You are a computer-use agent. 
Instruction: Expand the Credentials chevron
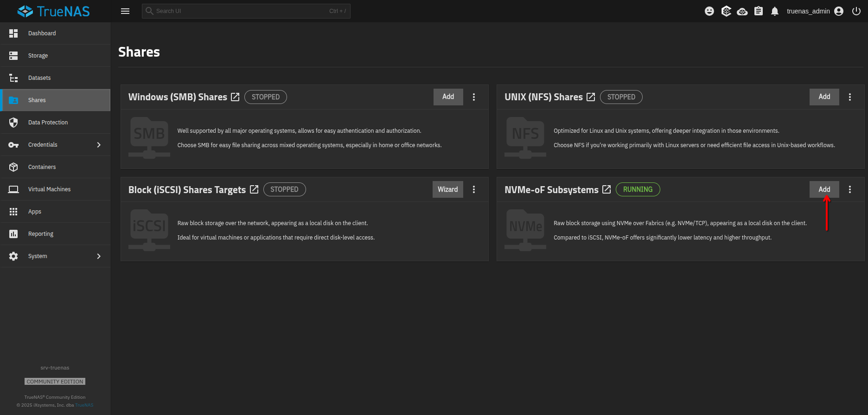point(99,145)
